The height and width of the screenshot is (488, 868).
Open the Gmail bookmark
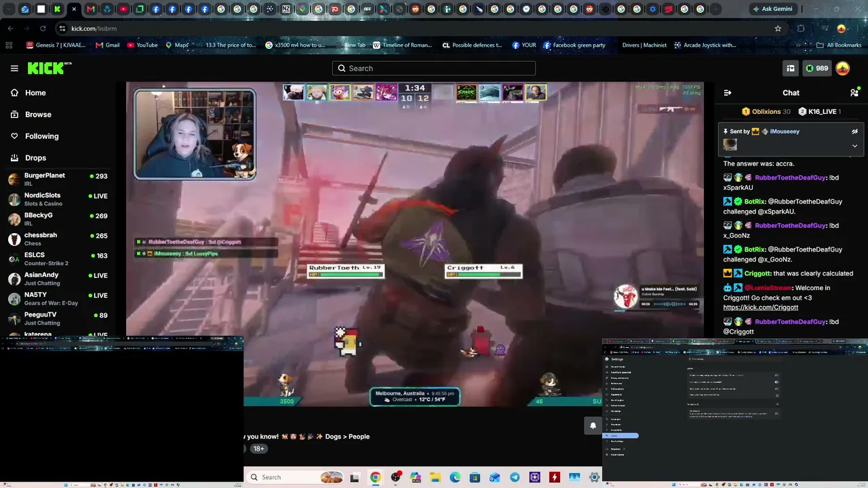[x=108, y=45]
